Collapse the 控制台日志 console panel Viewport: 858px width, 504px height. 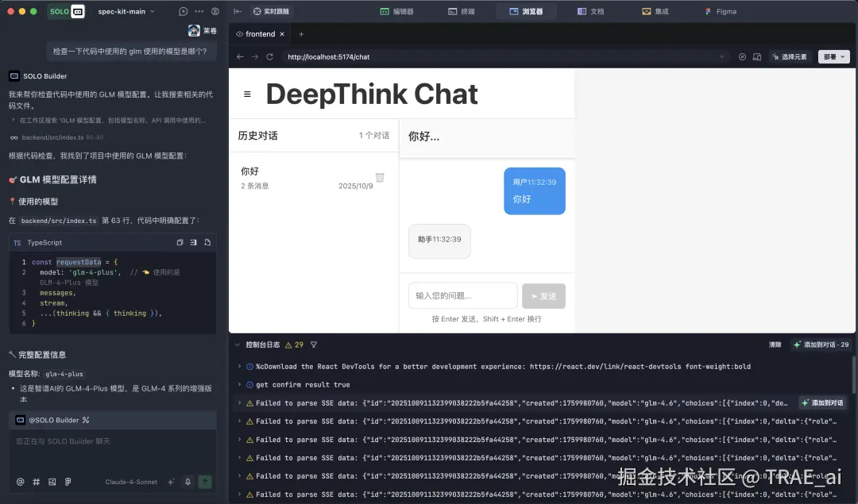238,345
